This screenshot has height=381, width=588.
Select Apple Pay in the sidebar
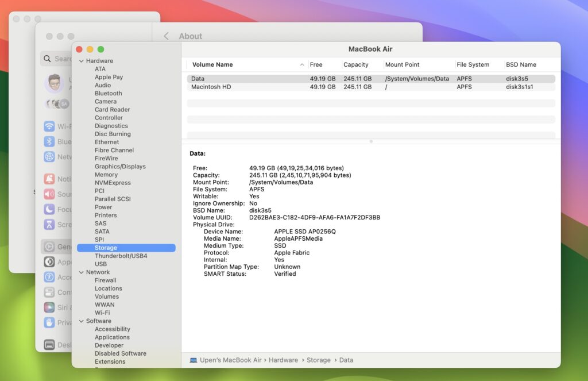[x=109, y=77]
